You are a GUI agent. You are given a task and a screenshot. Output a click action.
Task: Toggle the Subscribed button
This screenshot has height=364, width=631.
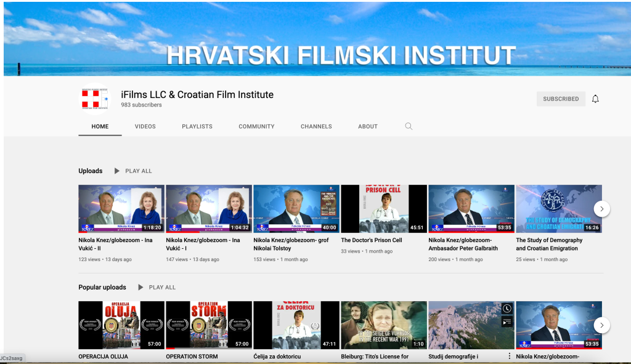click(x=561, y=99)
